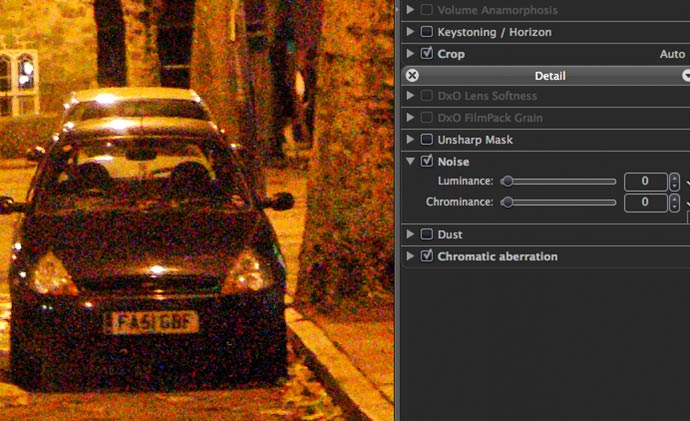The height and width of the screenshot is (421, 690).
Task: Close the Detail palette
Action: point(412,76)
